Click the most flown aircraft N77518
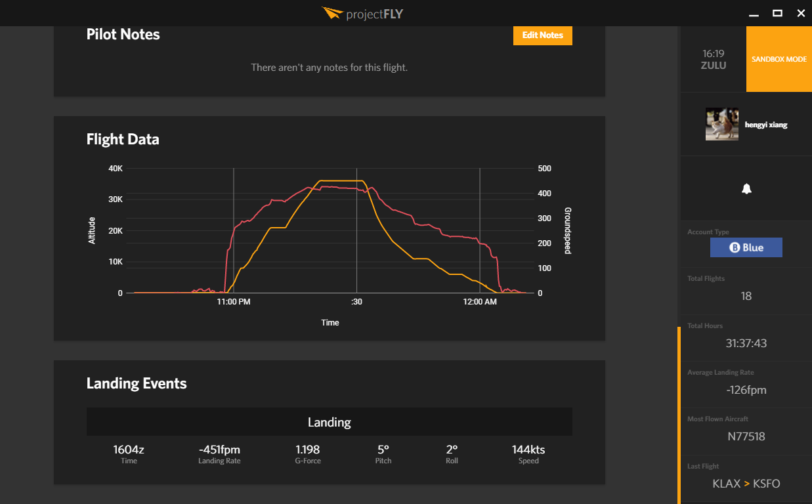The height and width of the screenshot is (504, 812). pyautogui.click(x=746, y=436)
